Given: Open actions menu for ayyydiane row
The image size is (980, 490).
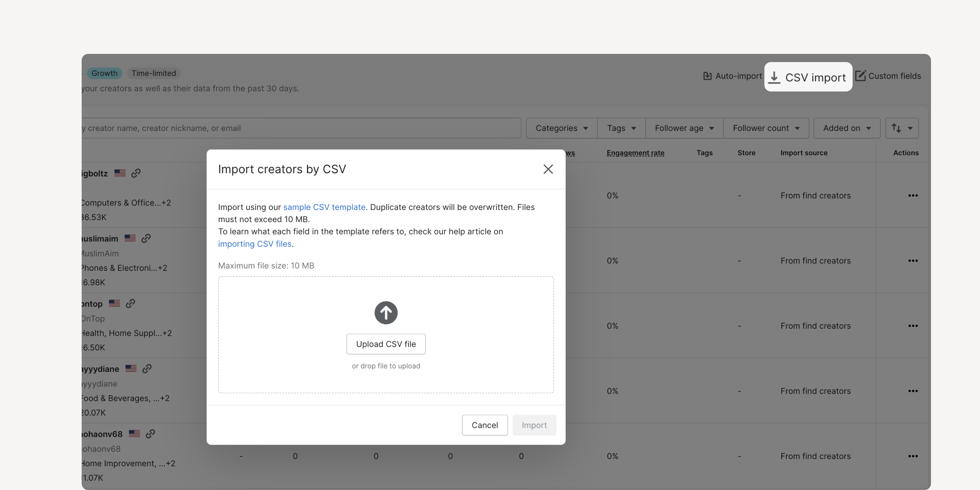Looking at the screenshot, I should 913,391.
